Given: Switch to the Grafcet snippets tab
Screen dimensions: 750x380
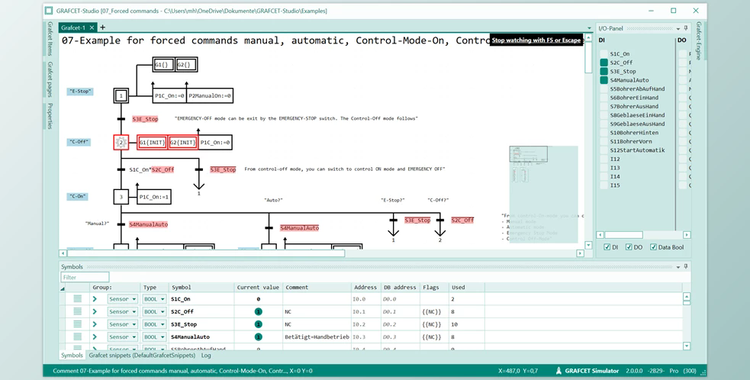Looking at the screenshot, I should [142, 355].
